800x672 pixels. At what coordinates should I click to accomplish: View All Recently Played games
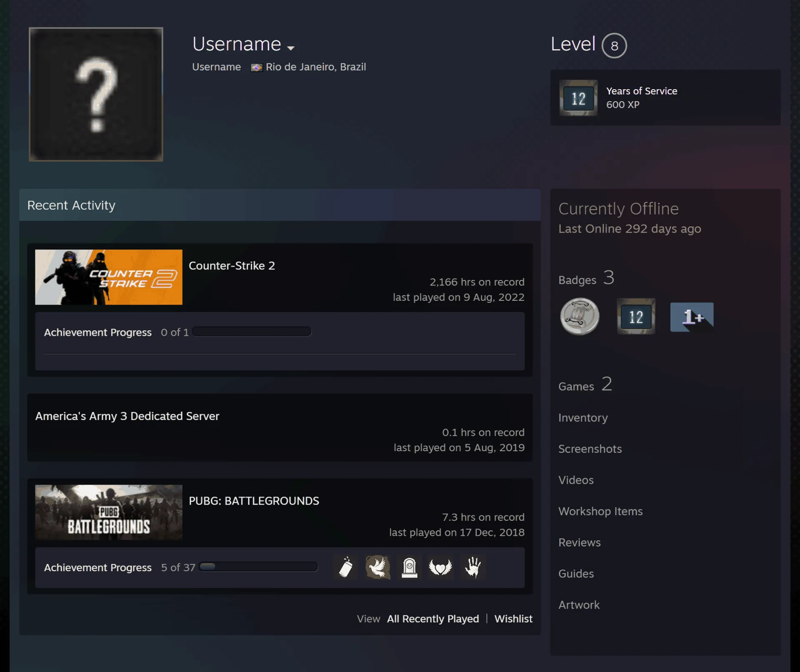(433, 619)
